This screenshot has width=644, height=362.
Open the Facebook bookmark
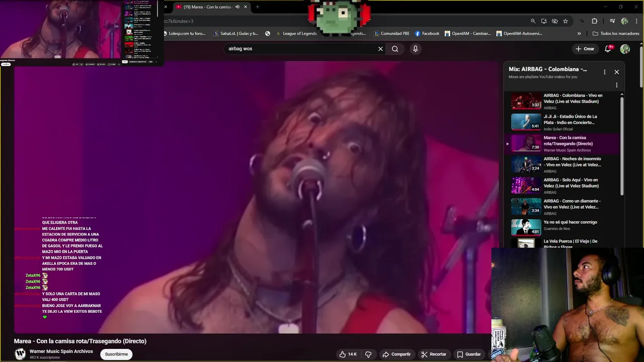point(427,34)
